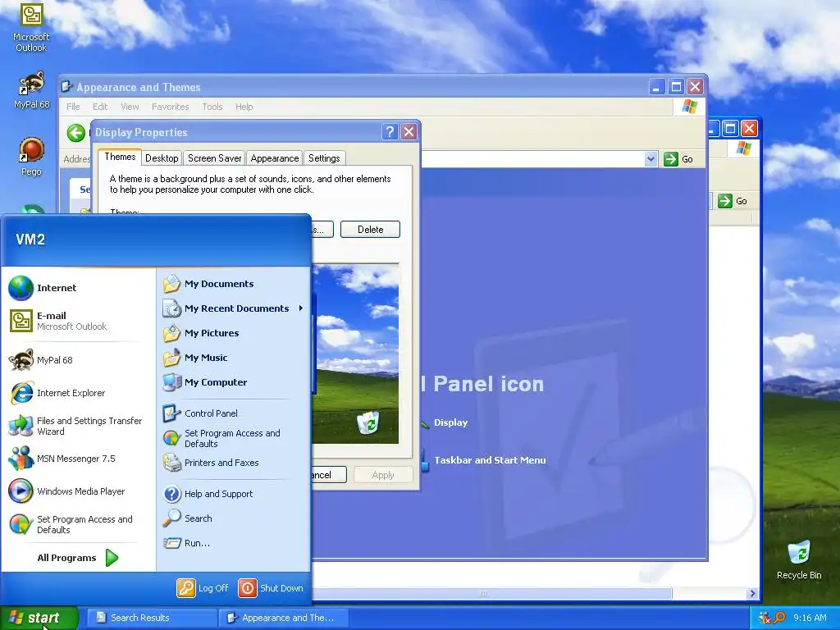The image size is (840, 630).
Task: Select MyPal 68 desktop shortcut
Action: pyautogui.click(x=31, y=90)
